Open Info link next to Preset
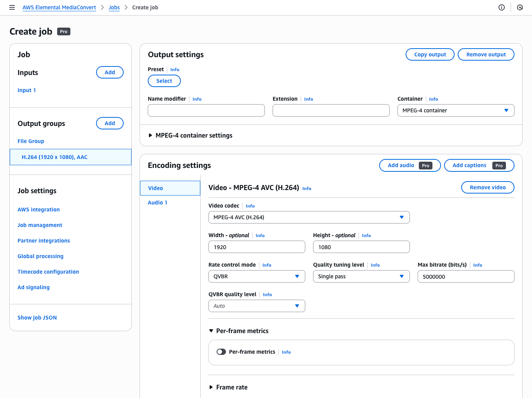This screenshot has width=532, height=398. click(175, 70)
